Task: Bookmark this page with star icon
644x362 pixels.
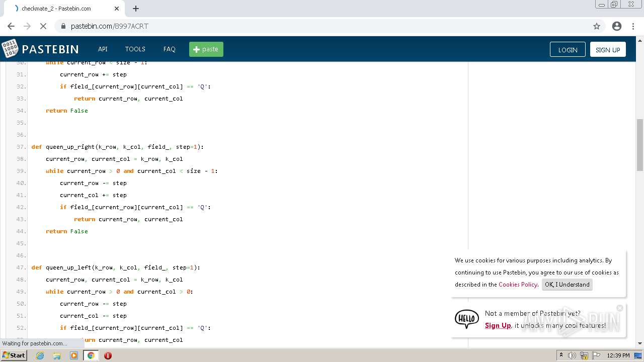Action: [597, 26]
